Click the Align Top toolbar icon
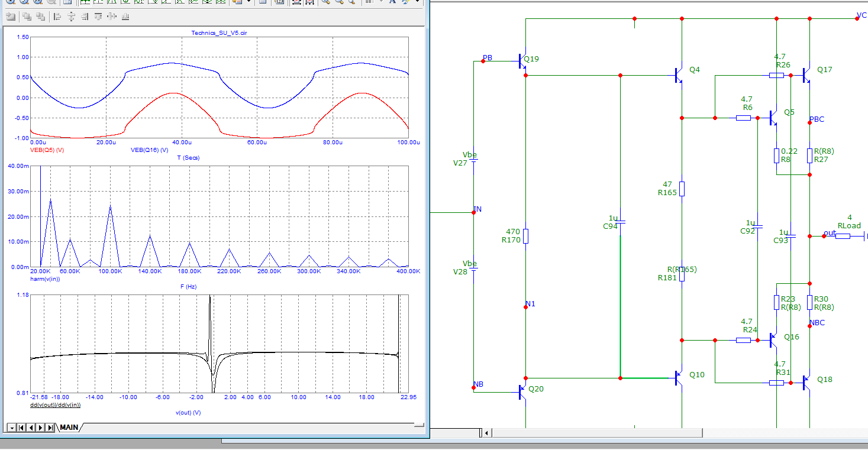Viewport: 868px width, 450px height. pos(98,17)
